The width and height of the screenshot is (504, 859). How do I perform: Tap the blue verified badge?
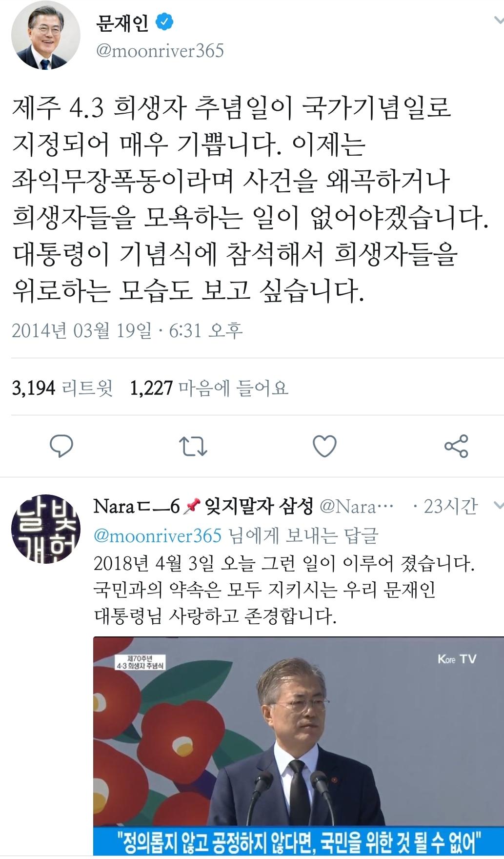point(165,22)
